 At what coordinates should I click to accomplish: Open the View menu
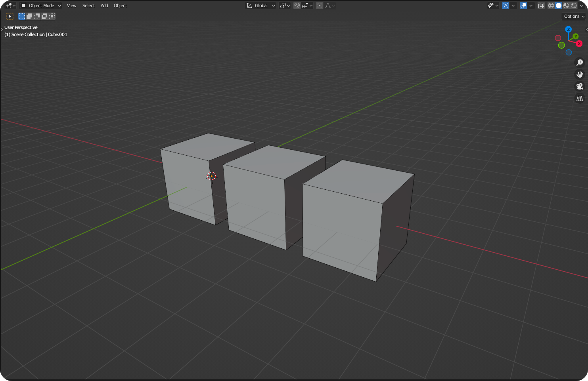(x=71, y=6)
